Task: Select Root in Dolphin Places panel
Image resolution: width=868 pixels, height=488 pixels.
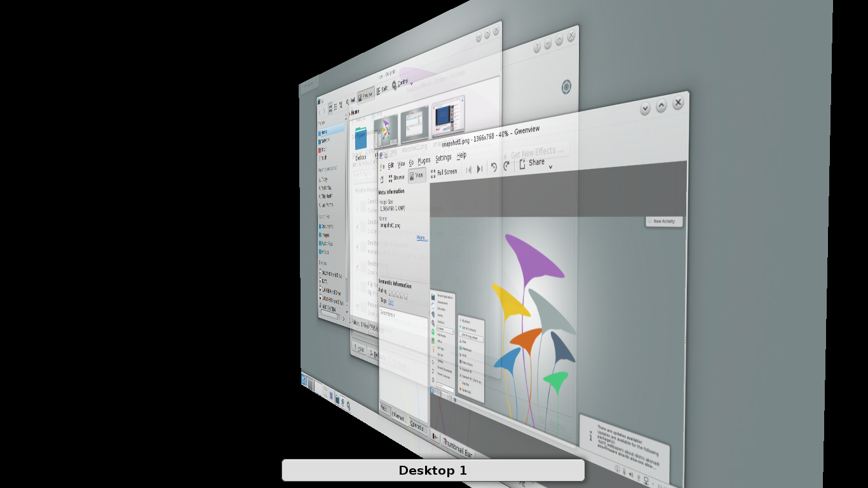Action: 323,149
